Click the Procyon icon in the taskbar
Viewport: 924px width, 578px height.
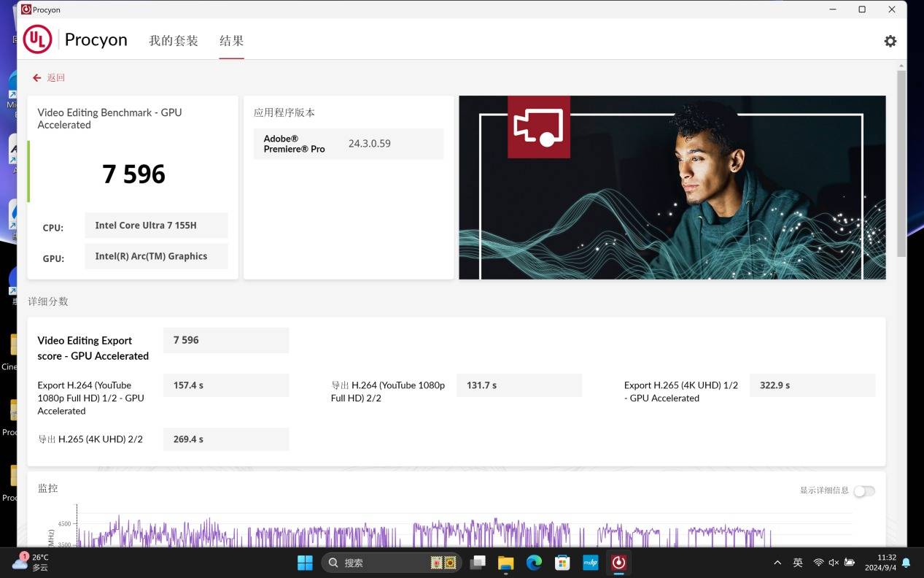(x=619, y=563)
